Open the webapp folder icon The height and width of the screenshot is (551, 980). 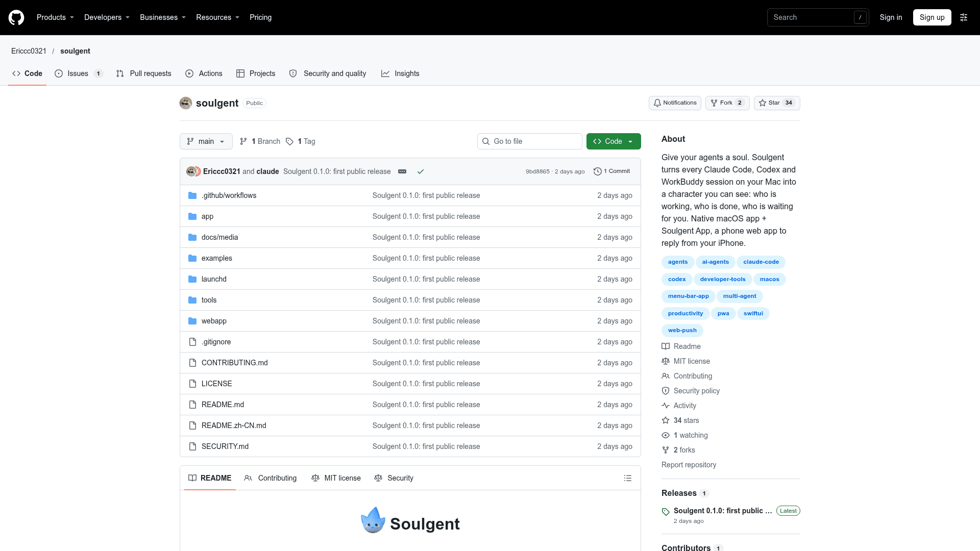(x=192, y=321)
